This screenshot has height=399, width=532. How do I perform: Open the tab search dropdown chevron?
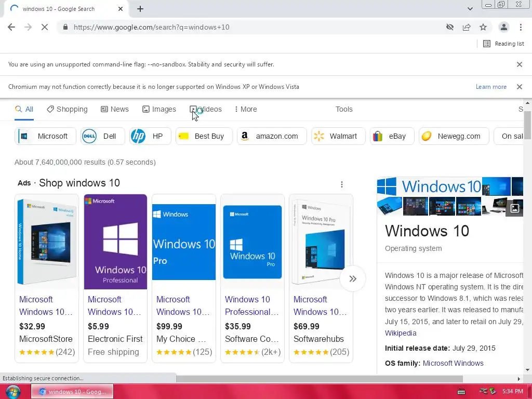(470, 9)
